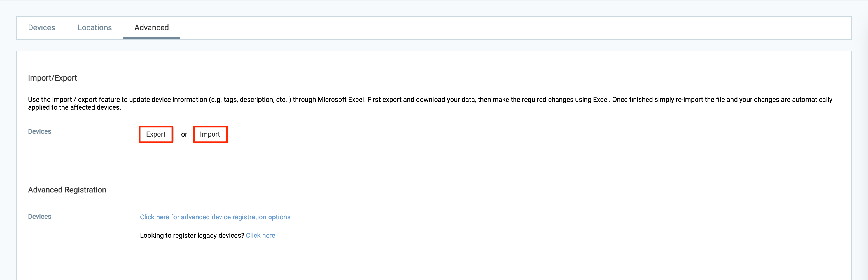Click the Devices label beside Export
Screen dimensions: 868x280
[39, 131]
